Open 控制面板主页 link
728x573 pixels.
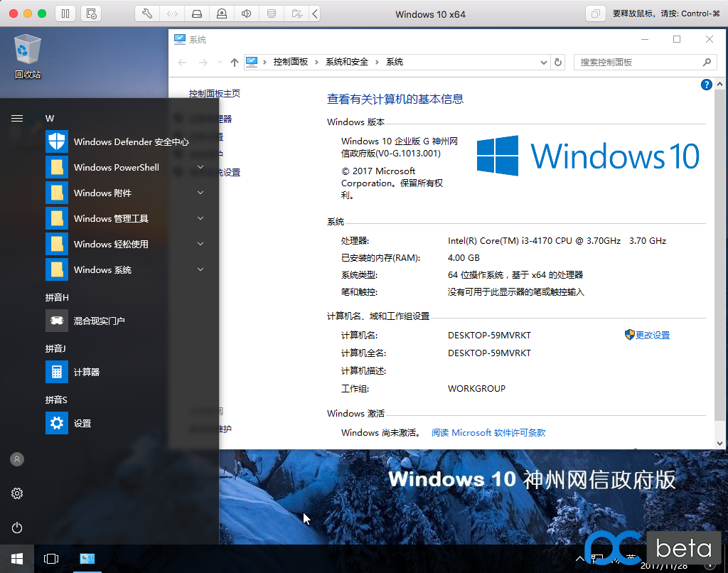pyautogui.click(x=215, y=93)
